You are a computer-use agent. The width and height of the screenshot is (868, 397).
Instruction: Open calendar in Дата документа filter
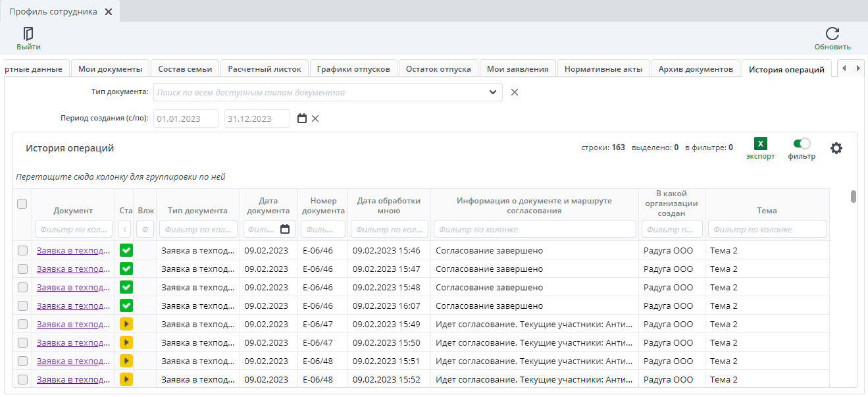(x=285, y=229)
